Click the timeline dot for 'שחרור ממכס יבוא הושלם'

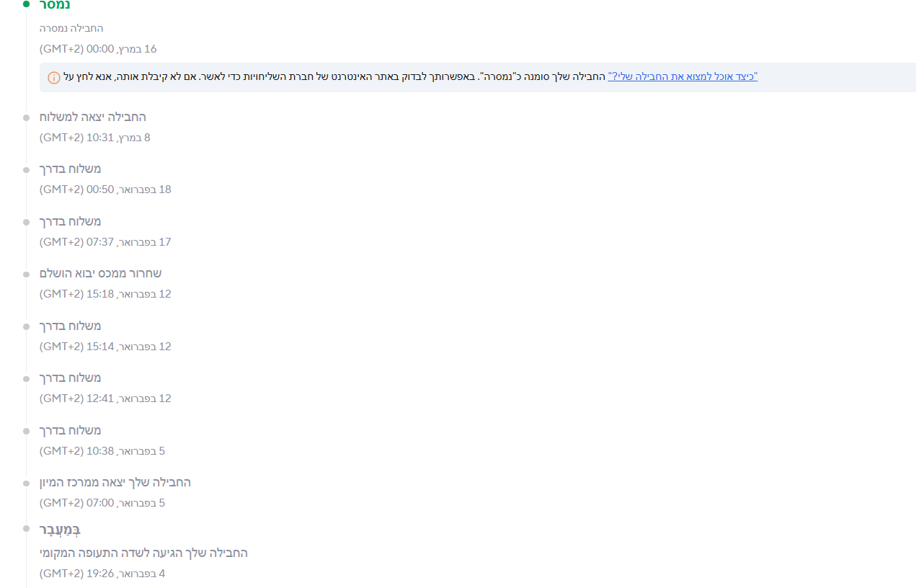tap(27, 274)
